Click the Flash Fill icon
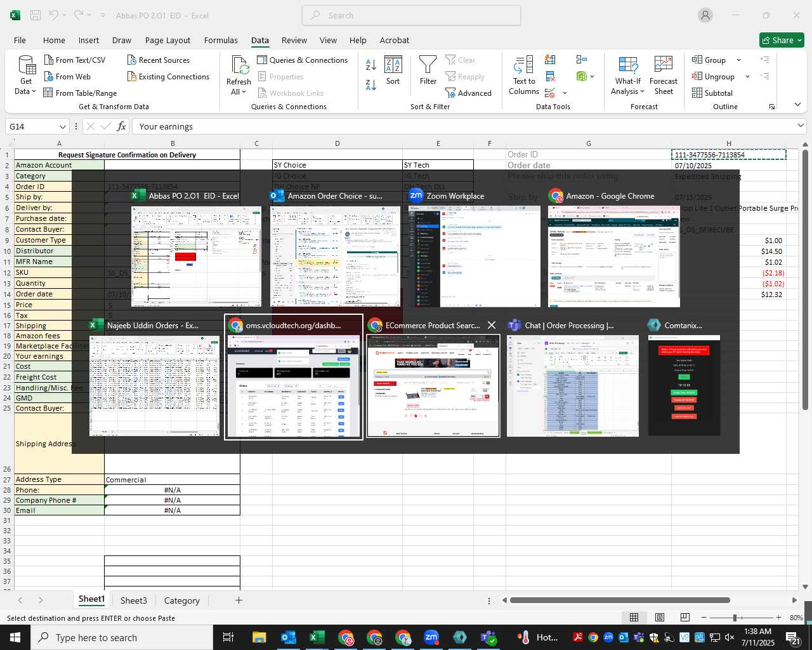Viewport: 812px width, 650px height. point(551,60)
